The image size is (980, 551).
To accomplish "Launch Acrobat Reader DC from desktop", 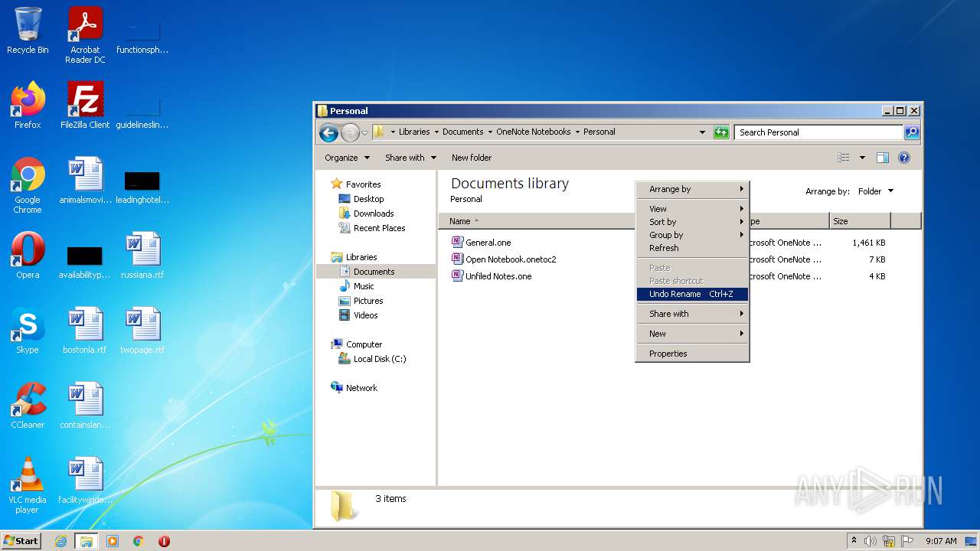I will [85, 35].
